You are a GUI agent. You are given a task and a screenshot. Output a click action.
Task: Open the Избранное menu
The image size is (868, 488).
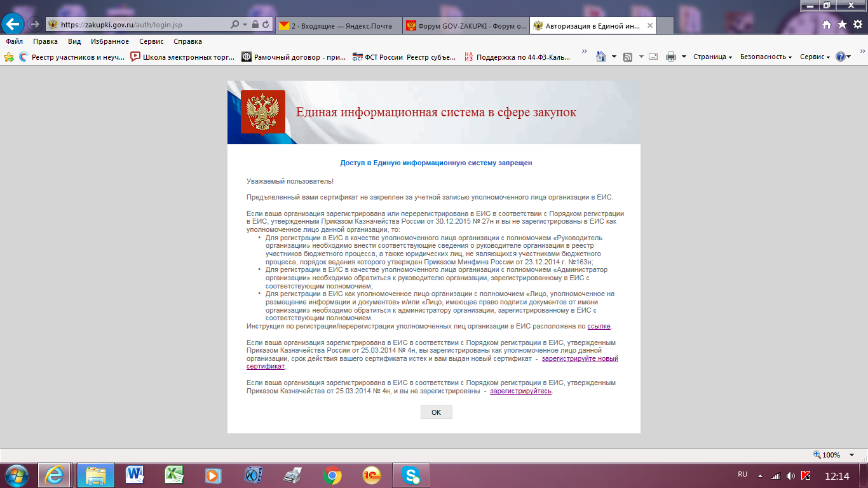tap(109, 41)
